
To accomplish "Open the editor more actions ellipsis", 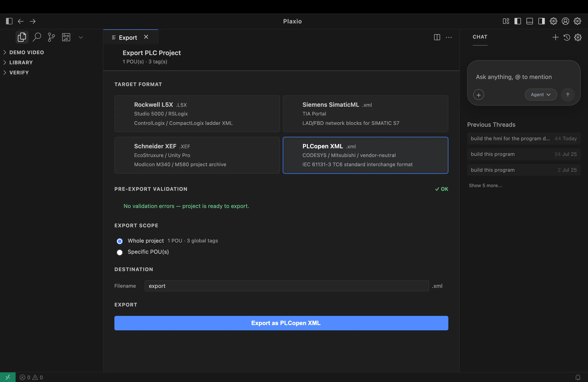I will point(449,37).
